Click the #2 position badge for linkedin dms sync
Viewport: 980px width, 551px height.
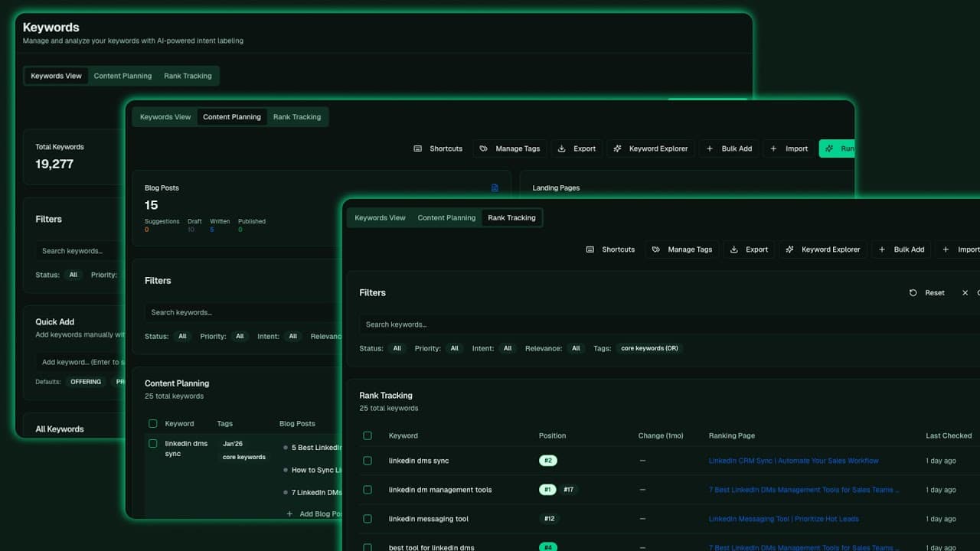[x=547, y=461]
